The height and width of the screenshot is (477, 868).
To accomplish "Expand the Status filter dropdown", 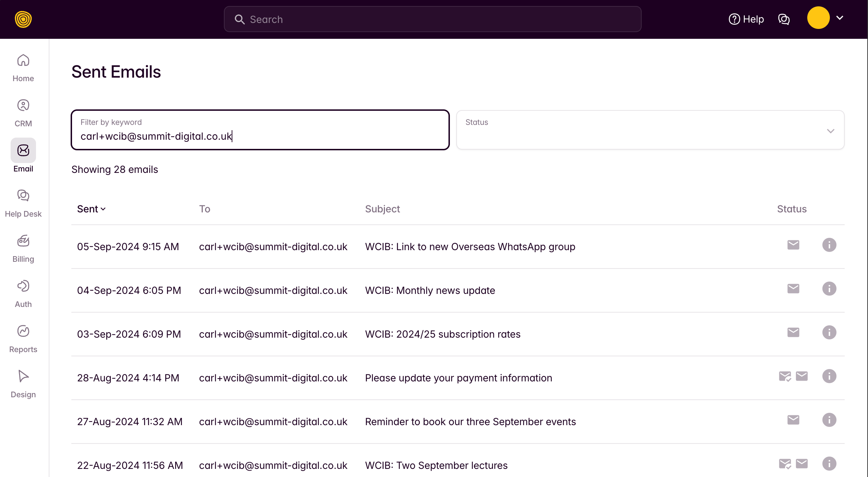I will pos(650,130).
